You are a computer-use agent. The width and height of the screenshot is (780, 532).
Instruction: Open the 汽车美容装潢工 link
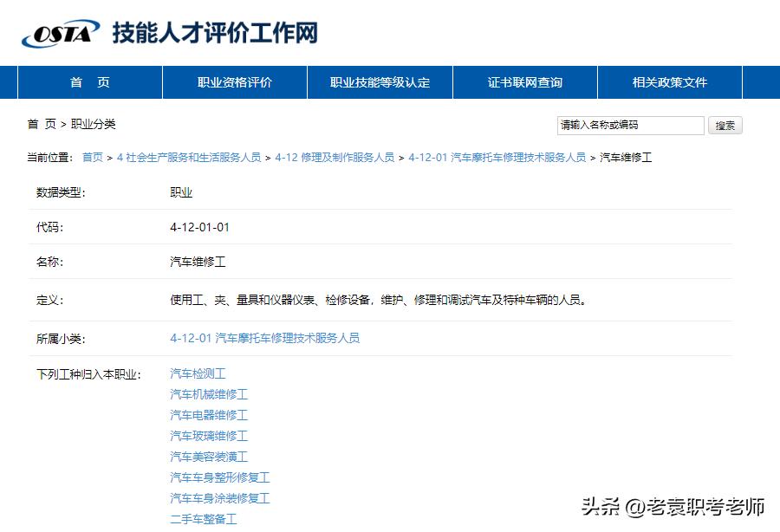208,457
